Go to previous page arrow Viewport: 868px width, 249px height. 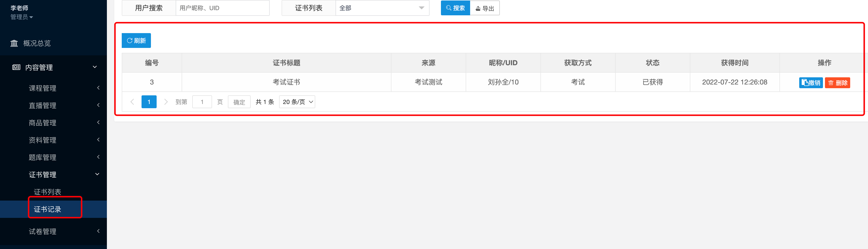coord(132,102)
